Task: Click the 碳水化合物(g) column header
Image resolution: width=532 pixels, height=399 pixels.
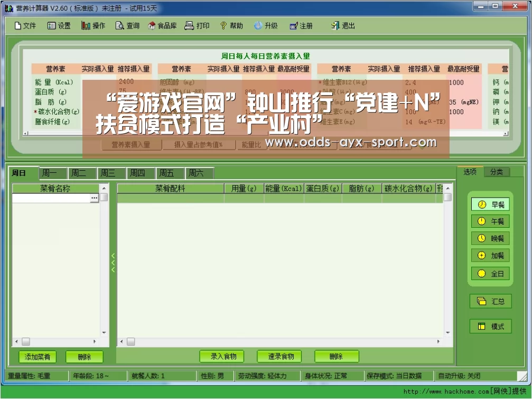Action: [408, 188]
